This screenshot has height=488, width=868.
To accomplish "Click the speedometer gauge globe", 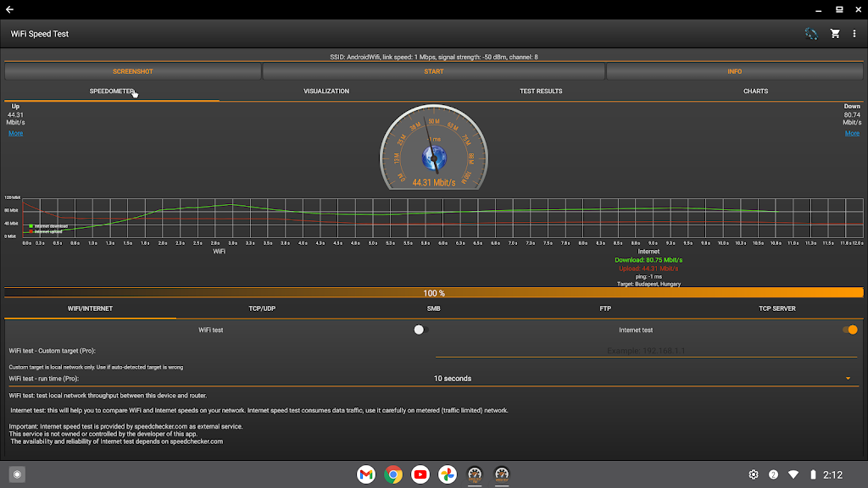I will coord(434,158).
